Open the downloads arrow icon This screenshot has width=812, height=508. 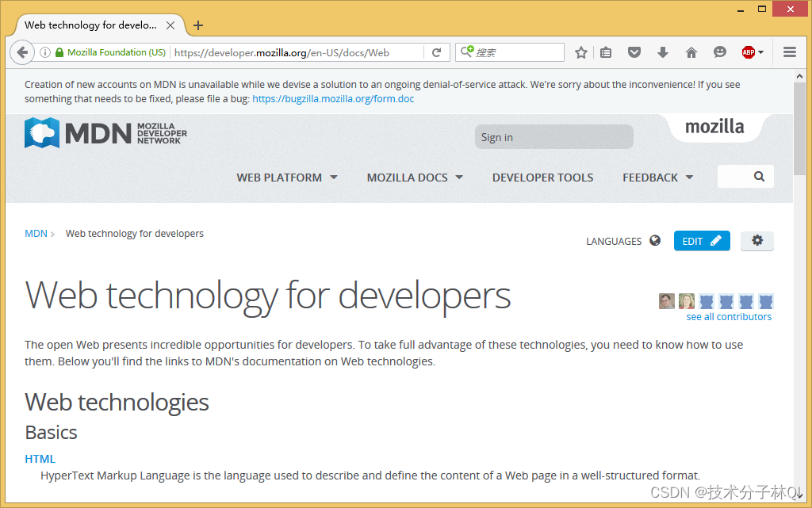click(663, 52)
